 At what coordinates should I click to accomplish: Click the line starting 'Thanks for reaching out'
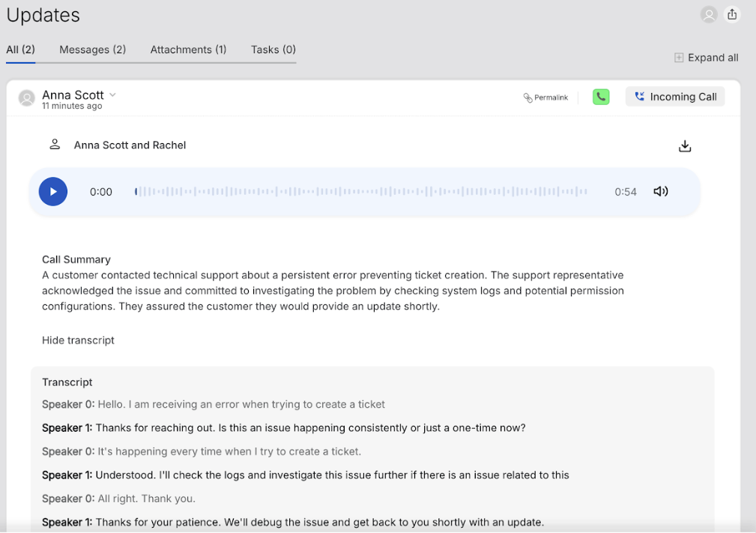pyautogui.click(x=283, y=428)
